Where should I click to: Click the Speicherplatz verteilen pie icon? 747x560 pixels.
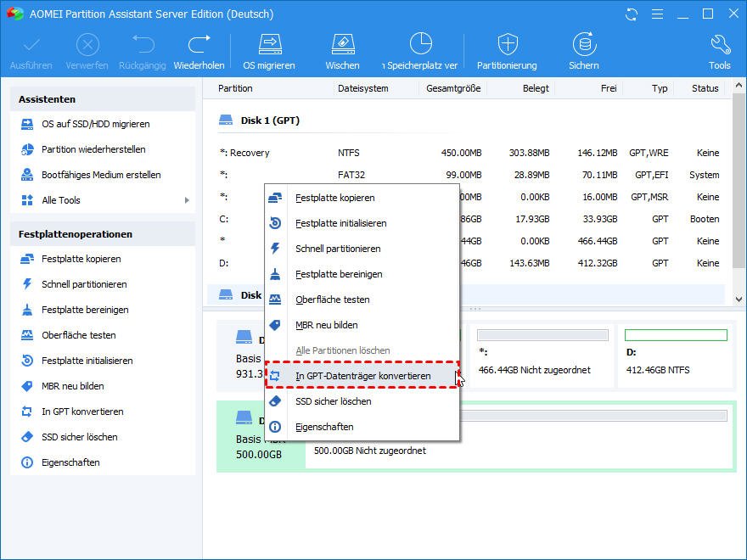(x=420, y=51)
